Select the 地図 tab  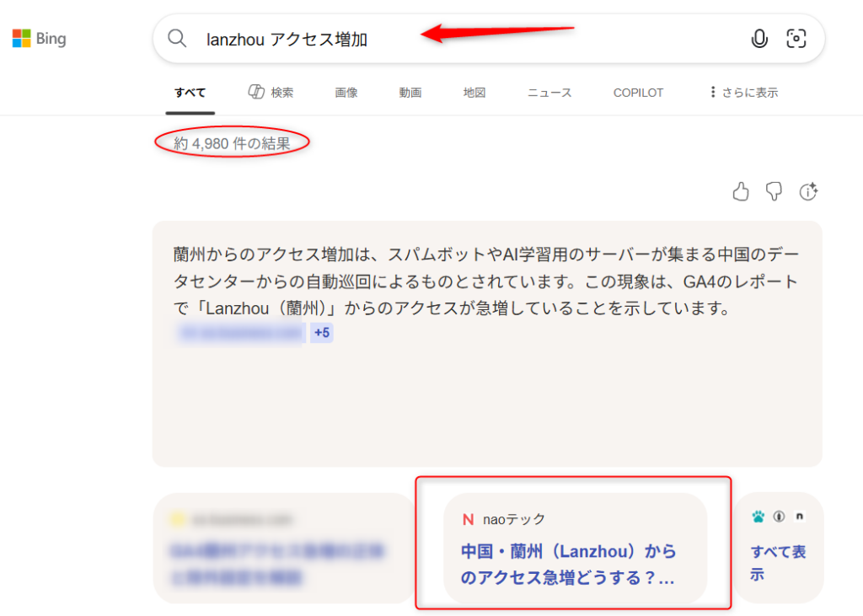tap(474, 93)
